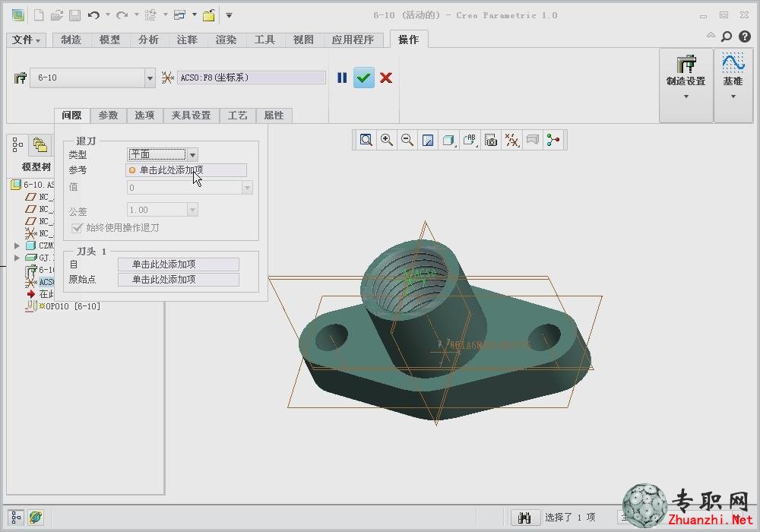Pause the operation with pause icon
This screenshot has width=760, height=532.
342,78
